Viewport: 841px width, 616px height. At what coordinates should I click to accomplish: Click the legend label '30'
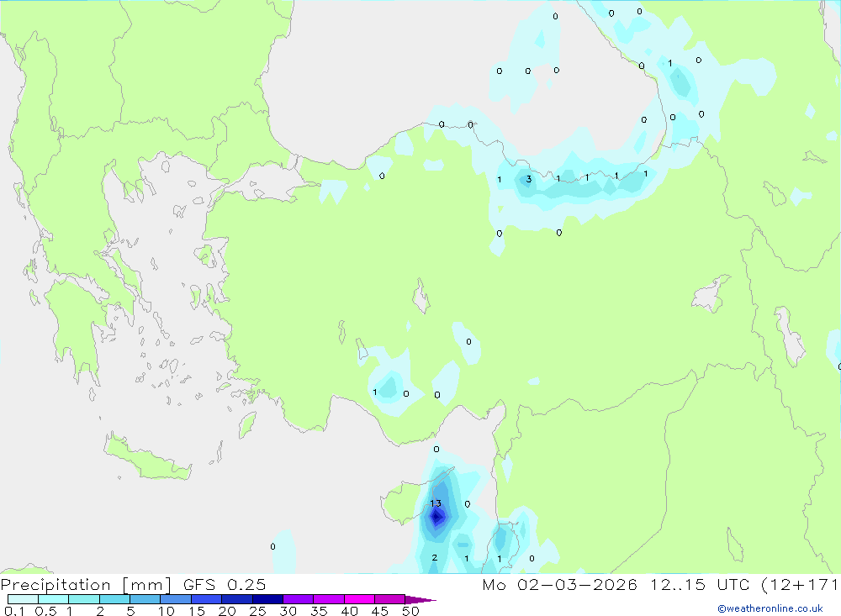tap(288, 611)
